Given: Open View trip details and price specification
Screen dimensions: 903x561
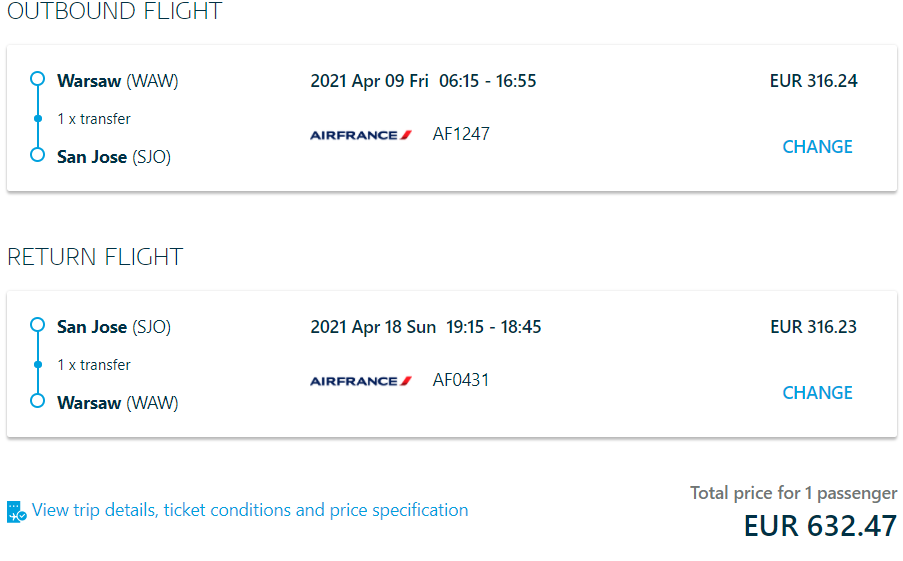Looking at the screenshot, I should 250,510.
